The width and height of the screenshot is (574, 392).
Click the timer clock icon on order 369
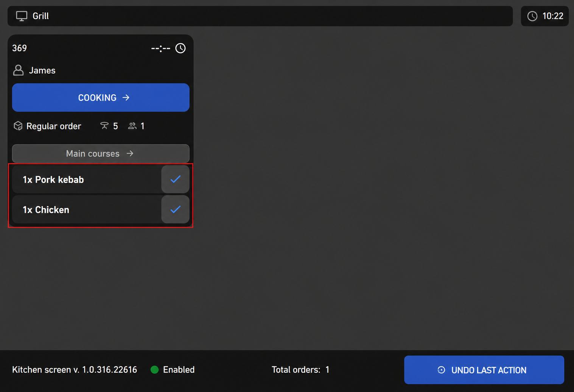pos(180,48)
